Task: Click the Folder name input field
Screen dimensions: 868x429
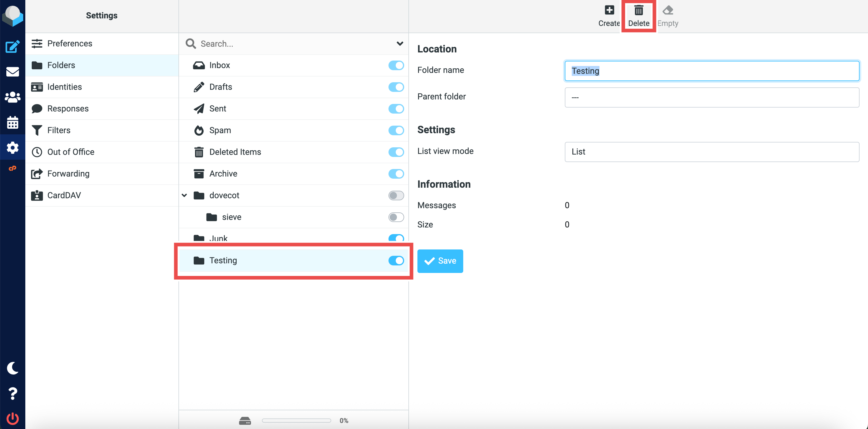Action: [711, 71]
